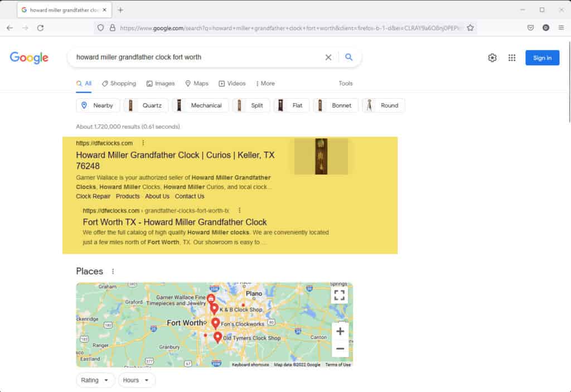
Task: Click the padlock site info icon
Action: [x=113, y=28]
